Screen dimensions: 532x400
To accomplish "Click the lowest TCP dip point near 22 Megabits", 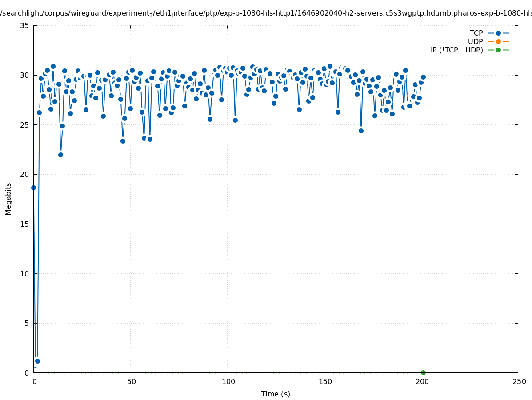I will tap(60, 155).
